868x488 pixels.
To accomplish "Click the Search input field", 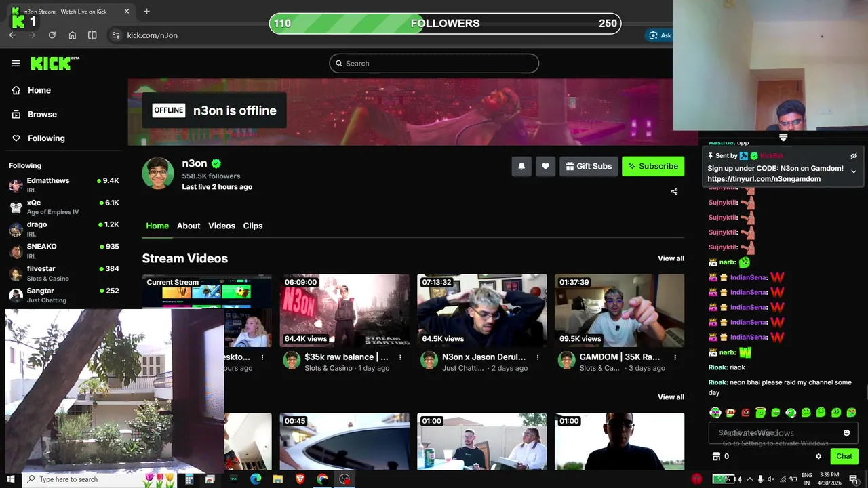I will click(x=434, y=63).
